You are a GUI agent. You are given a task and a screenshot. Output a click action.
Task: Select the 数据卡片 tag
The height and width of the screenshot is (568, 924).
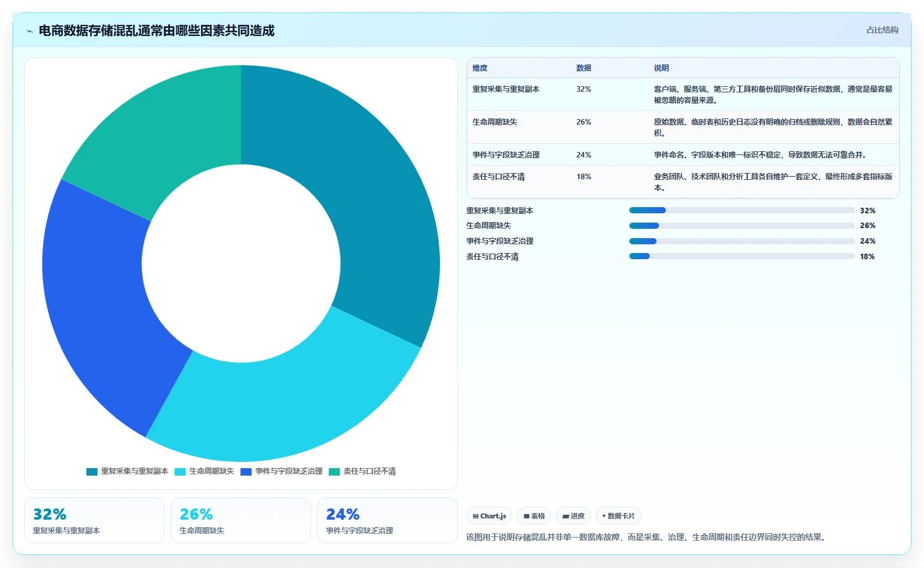(x=619, y=516)
